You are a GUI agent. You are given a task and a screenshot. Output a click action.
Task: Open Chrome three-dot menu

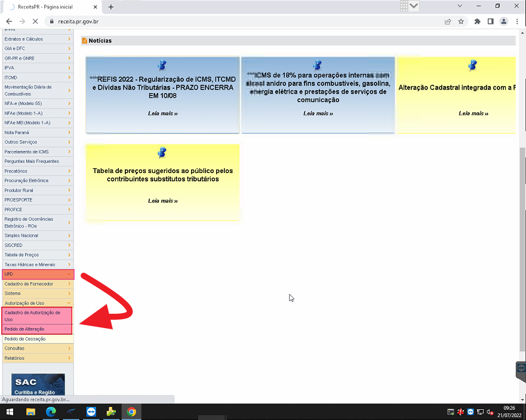[517, 21]
